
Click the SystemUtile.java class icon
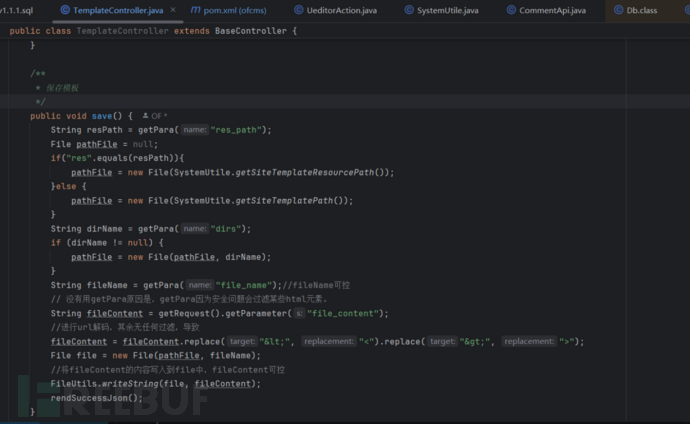click(409, 10)
